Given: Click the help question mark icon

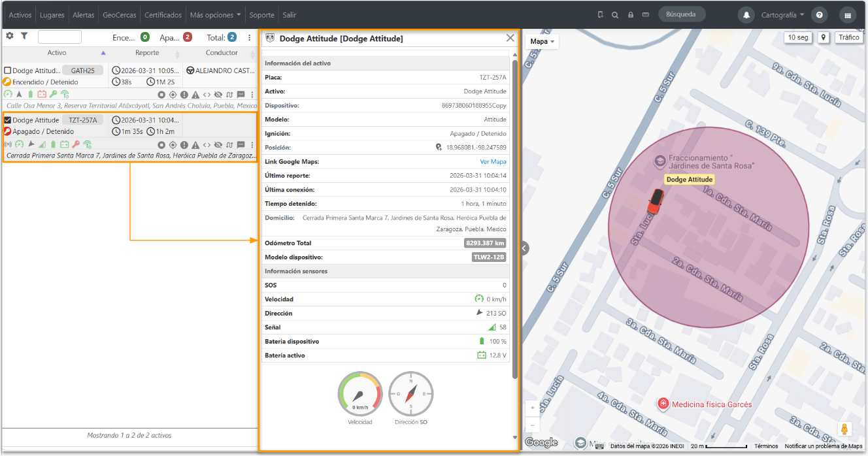Looking at the screenshot, I should click(820, 15).
